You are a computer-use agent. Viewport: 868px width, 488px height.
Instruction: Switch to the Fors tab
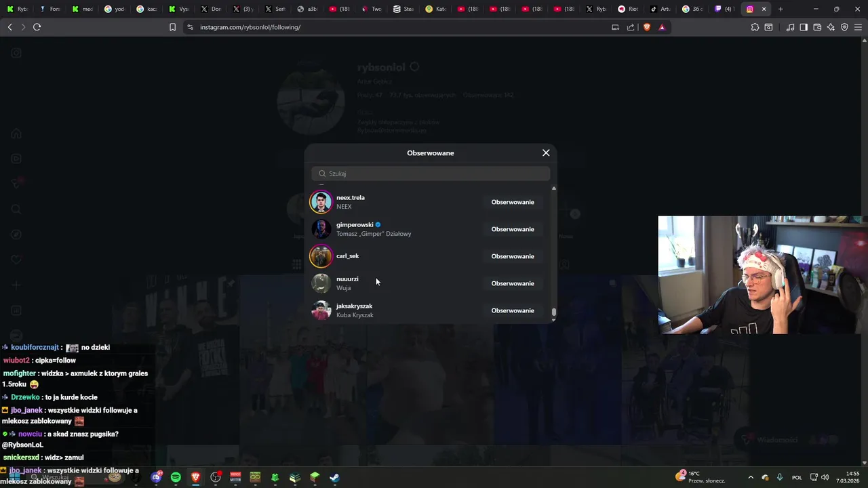tap(49, 9)
